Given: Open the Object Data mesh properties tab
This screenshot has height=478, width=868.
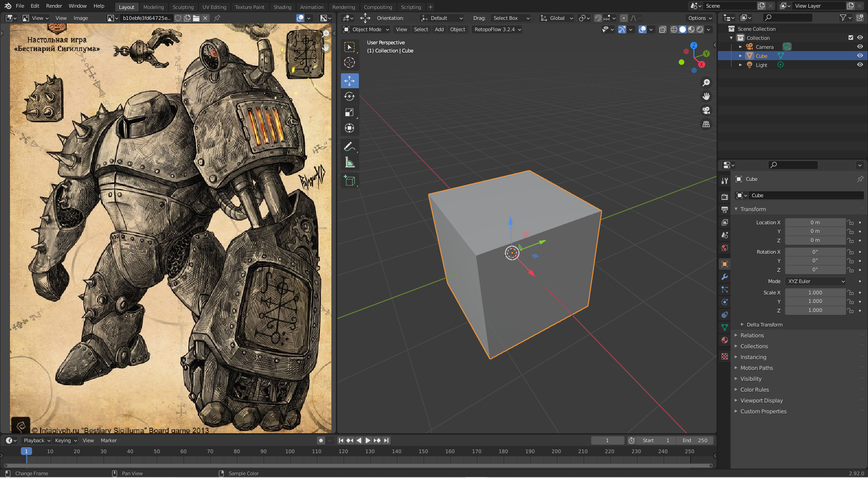Looking at the screenshot, I should (x=725, y=327).
